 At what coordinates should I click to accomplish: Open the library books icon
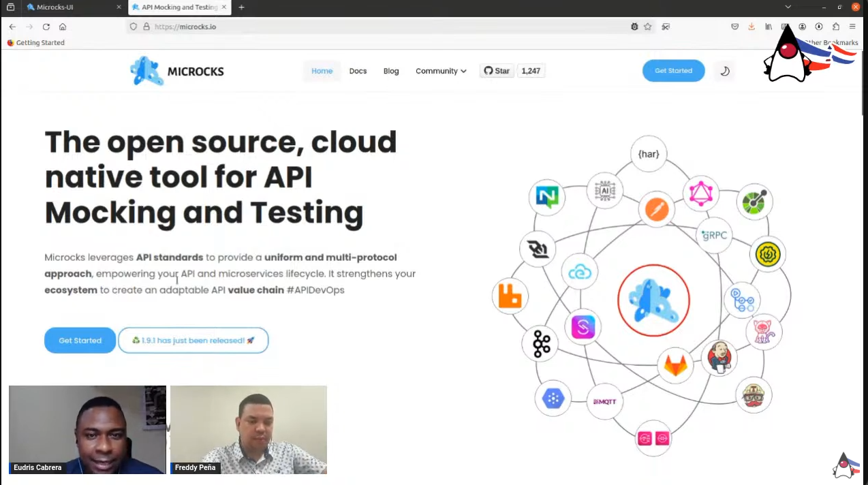pos(769,27)
